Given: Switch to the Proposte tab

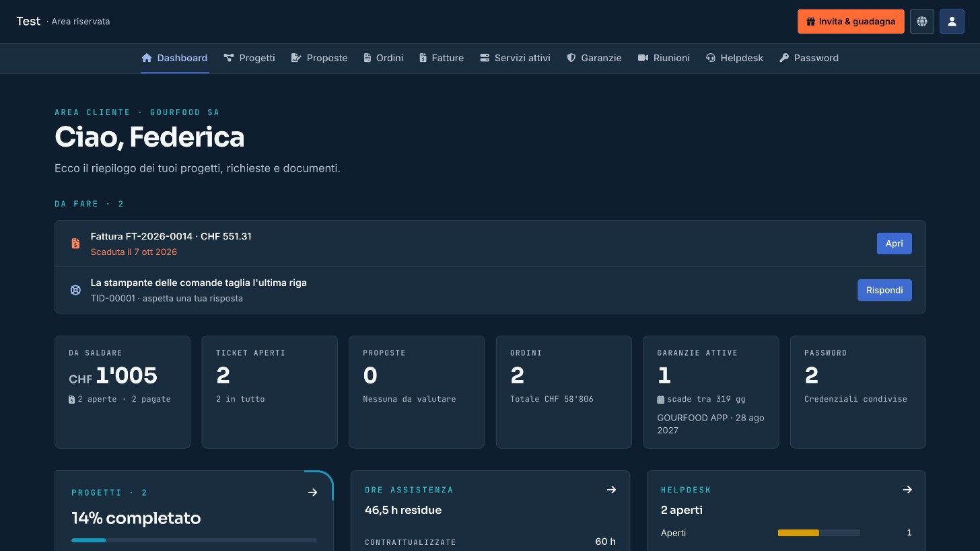Looking at the screenshot, I should tap(319, 58).
